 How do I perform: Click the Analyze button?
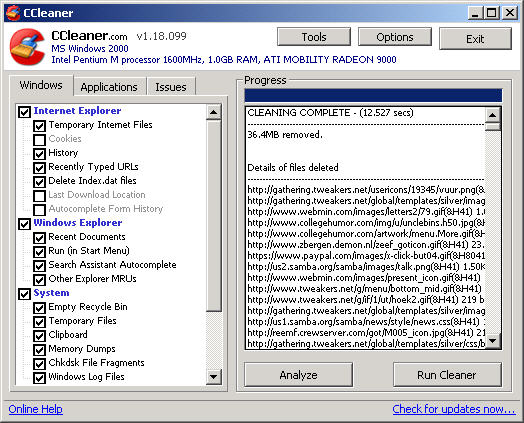[x=298, y=375]
